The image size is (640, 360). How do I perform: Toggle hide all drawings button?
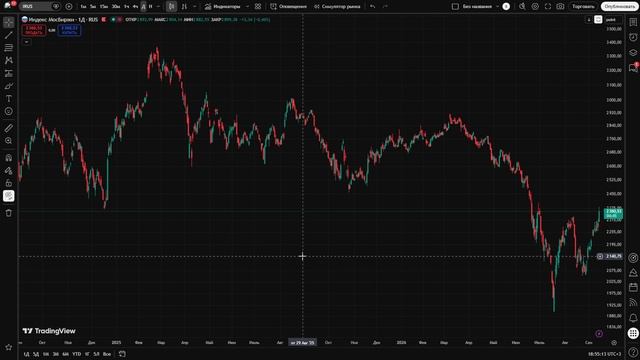click(x=9, y=196)
